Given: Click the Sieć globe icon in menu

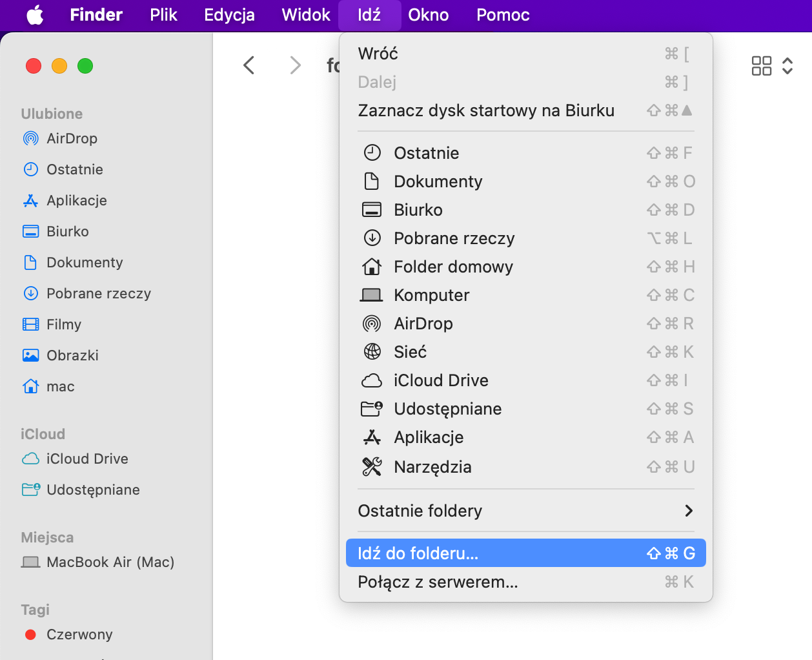Looking at the screenshot, I should (372, 352).
